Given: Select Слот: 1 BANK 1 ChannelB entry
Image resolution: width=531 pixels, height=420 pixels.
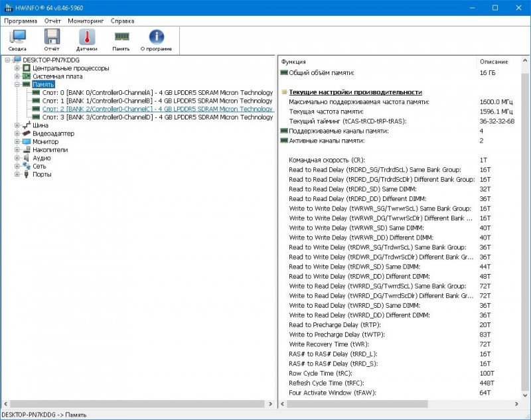Looking at the screenshot, I should [157, 100].
